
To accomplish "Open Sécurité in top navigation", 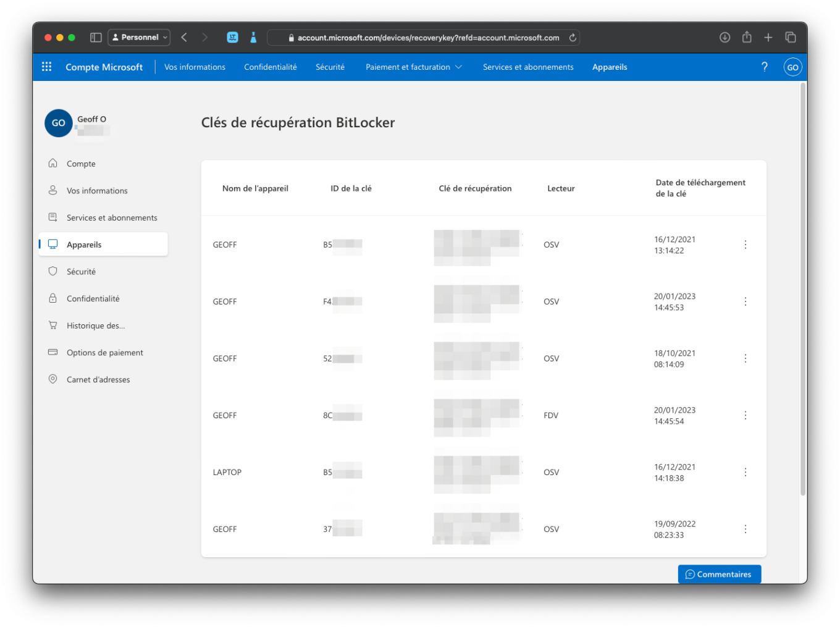I will click(x=330, y=67).
